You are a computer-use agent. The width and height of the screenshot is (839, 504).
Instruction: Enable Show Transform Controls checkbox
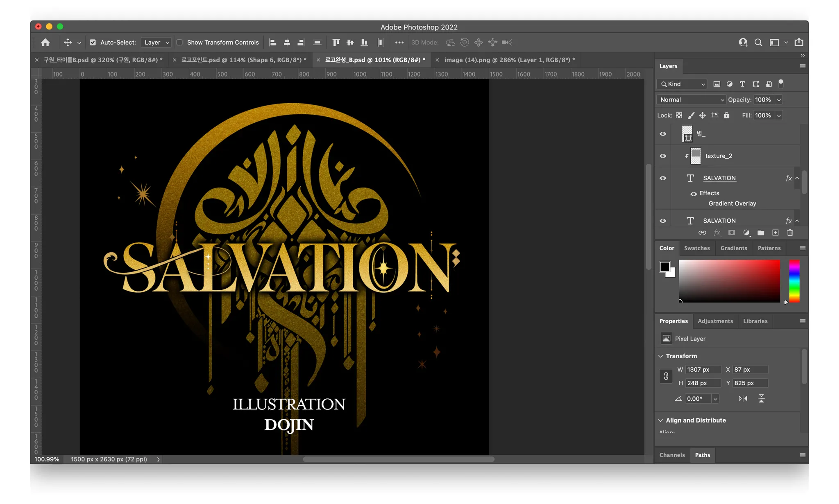click(x=179, y=43)
